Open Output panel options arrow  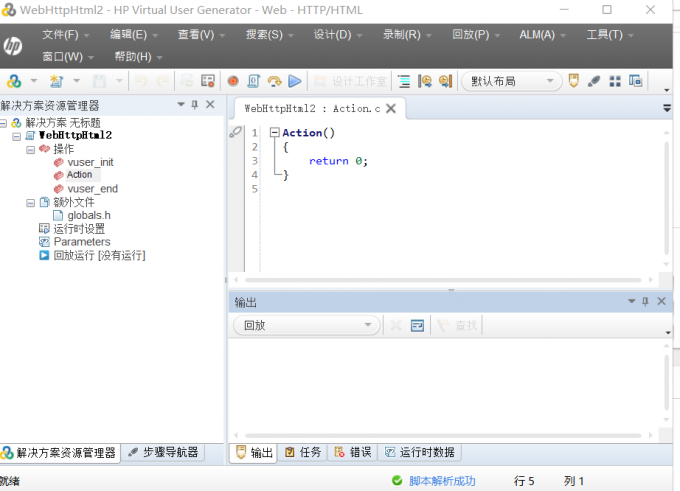631,301
